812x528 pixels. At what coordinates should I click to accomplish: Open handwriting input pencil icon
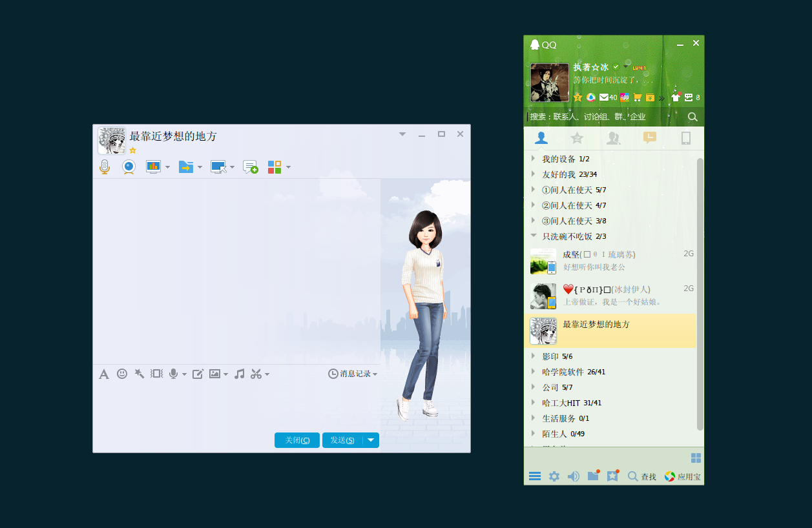pos(198,373)
